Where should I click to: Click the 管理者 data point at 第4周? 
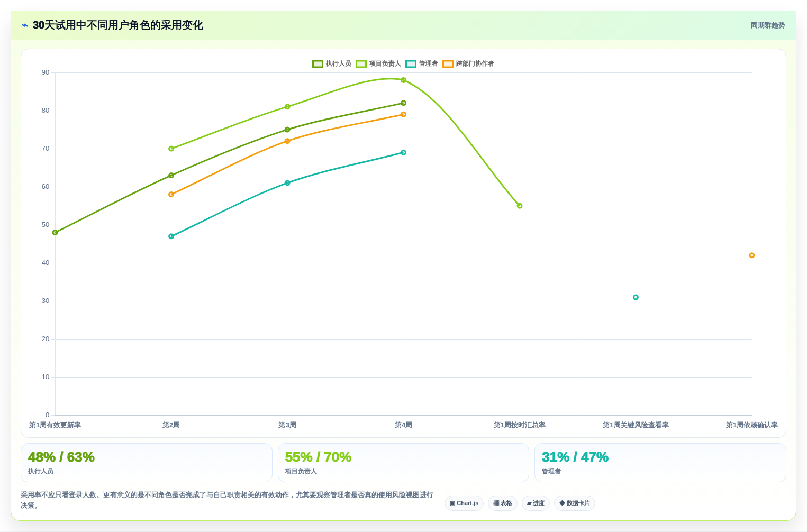(403, 152)
